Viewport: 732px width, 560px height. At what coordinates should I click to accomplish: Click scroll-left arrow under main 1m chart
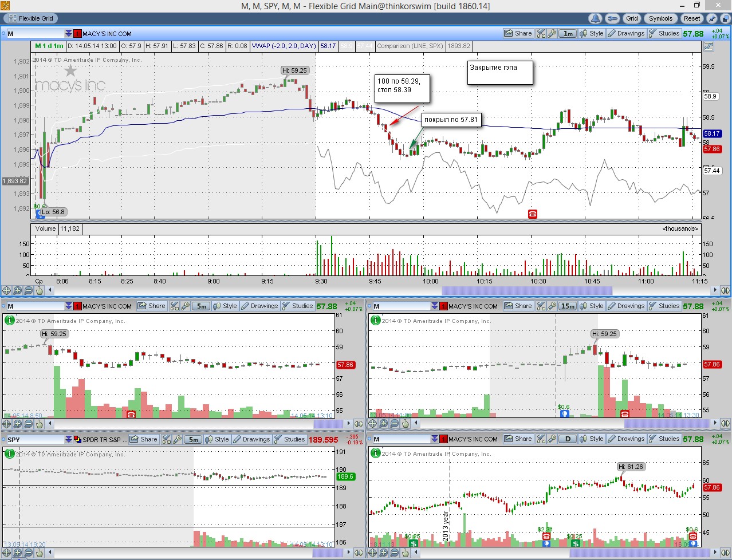(50, 290)
